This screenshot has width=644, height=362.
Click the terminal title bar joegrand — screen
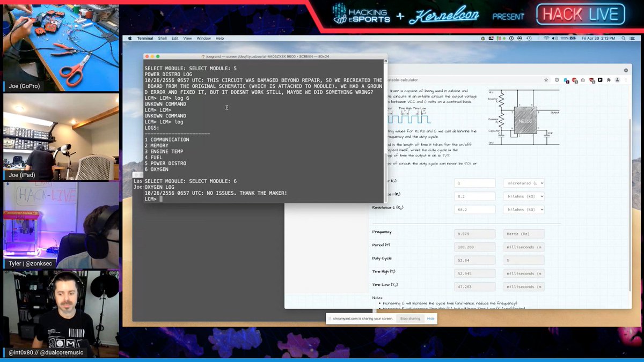click(x=265, y=56)
